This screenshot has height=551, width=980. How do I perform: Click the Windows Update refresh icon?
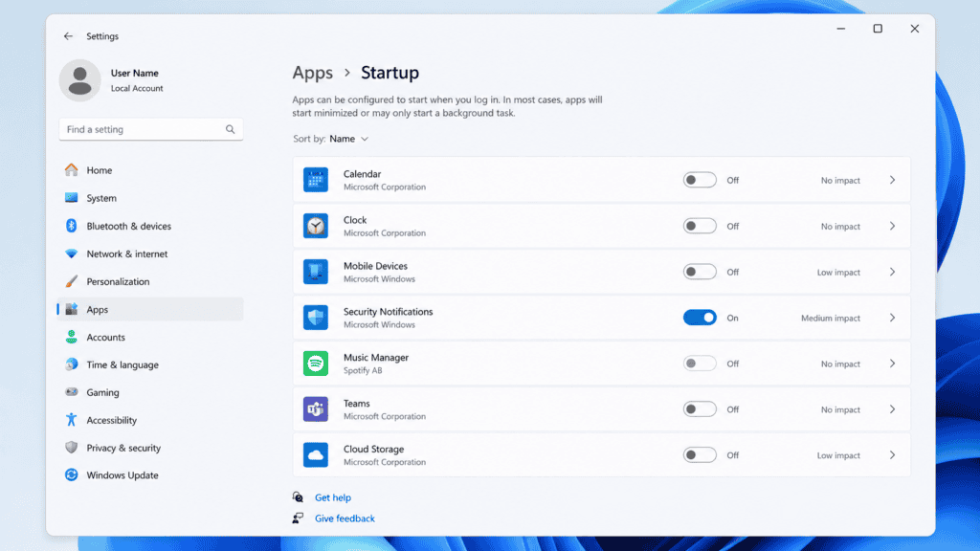71,474
